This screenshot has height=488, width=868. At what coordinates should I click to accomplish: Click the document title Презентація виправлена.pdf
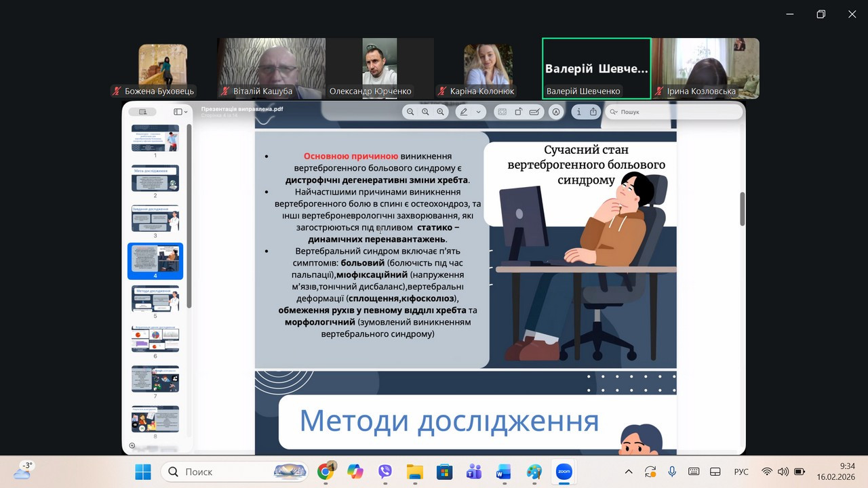pyautogui.click(x=242, y=108)
